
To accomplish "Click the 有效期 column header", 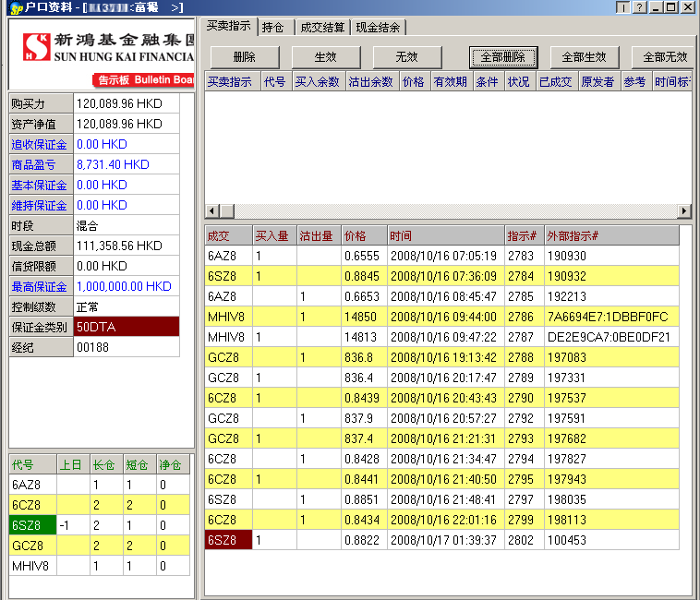I will pyautogui.click(x=451, y=81).
